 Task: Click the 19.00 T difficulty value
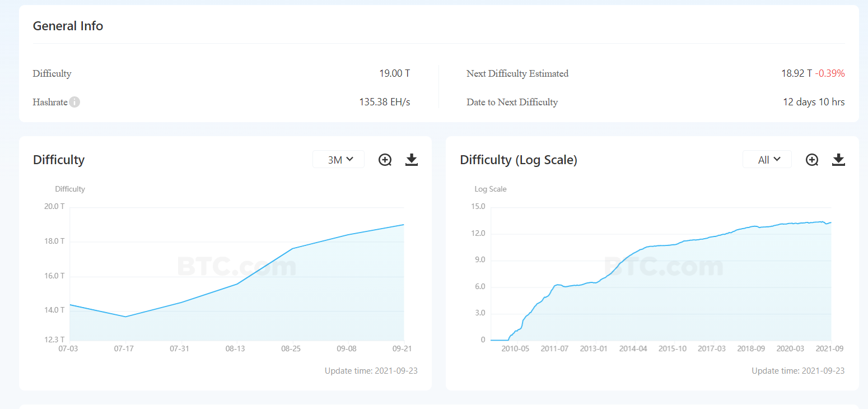[395, 73]
